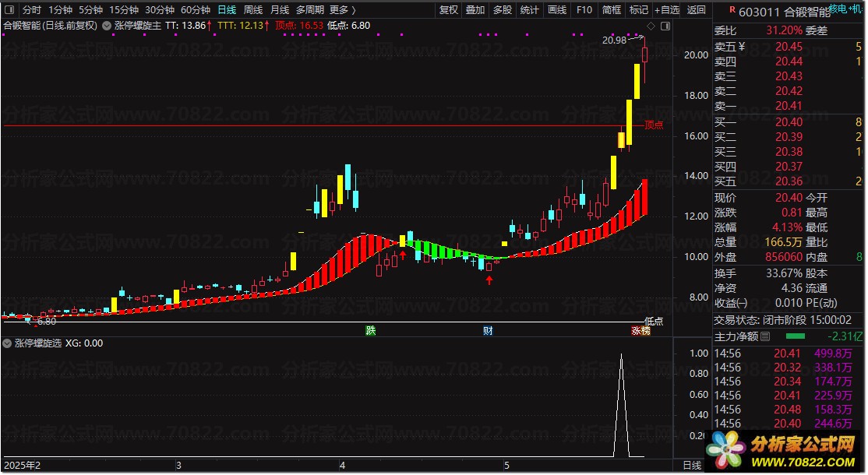Screen dimensions: 868x475
Task: Click the 复权 adjustment button
Action: point(448,10)
